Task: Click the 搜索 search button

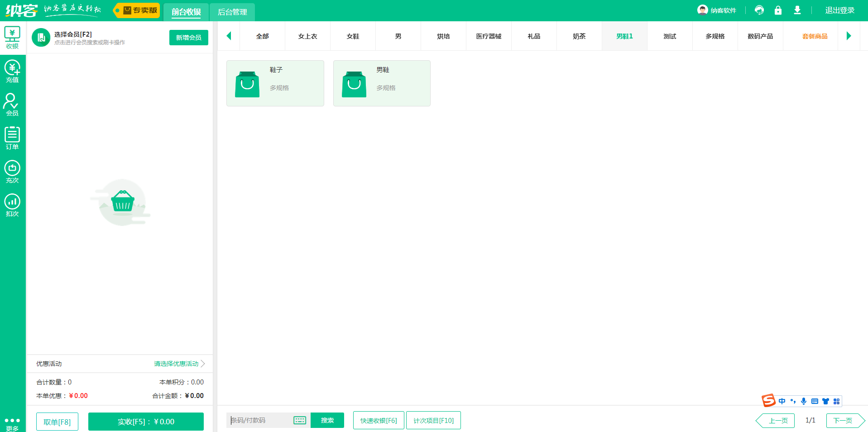Action: coord(327,420)
